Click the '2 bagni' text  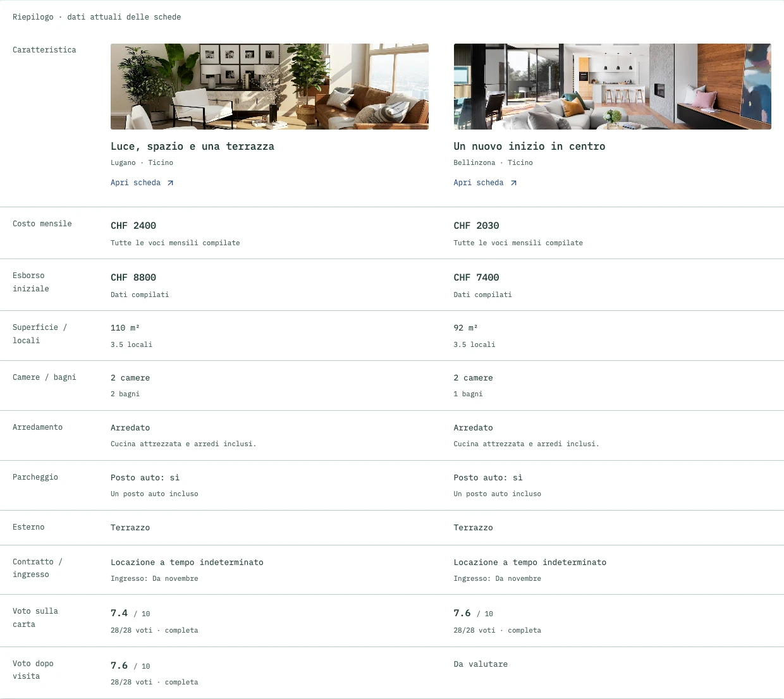(x=125, y=394)
